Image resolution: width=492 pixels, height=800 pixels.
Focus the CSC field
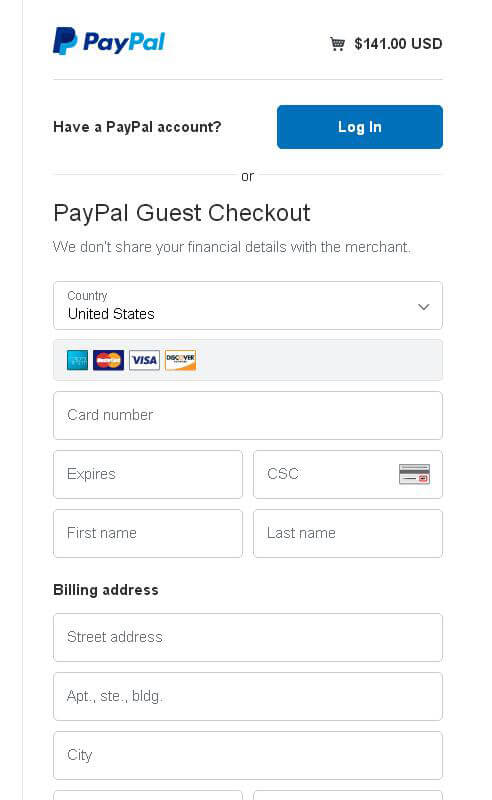point(348,474)
